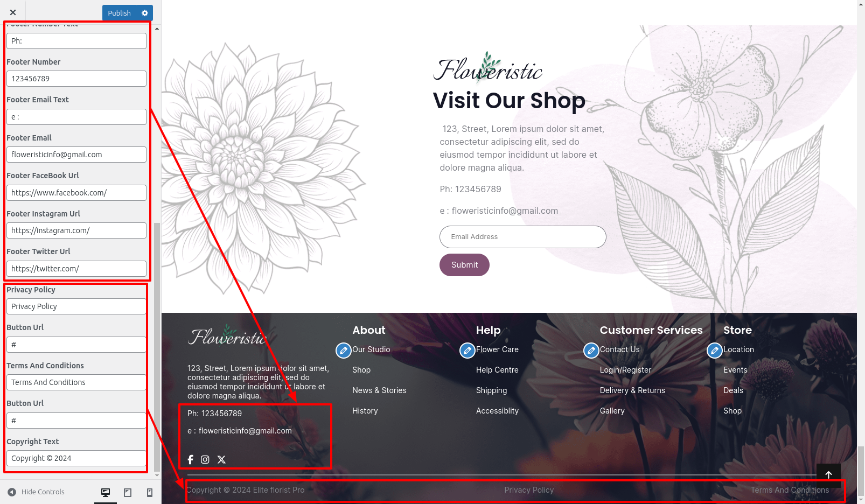The height and width of the screenshot is (504, 865).
Task: Open publish settings gear icon
Action: [144, 13]
